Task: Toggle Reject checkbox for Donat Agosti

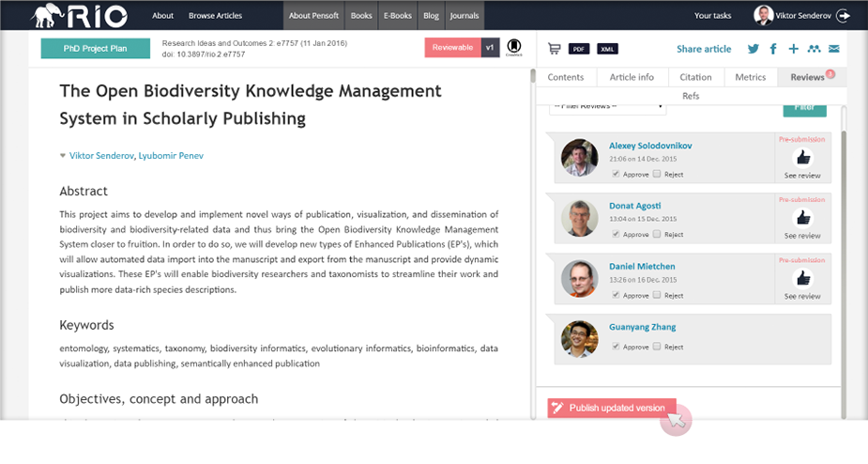Action: click(x=657, y=234)
